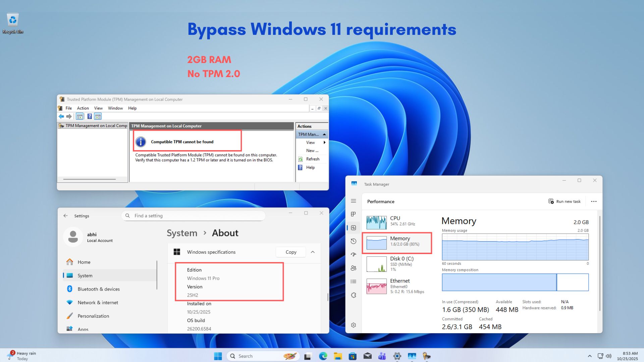This screenshot has width=644, height=362.
Task: Click Back arrow in TPM toolbar
Action: pos(61,116)
